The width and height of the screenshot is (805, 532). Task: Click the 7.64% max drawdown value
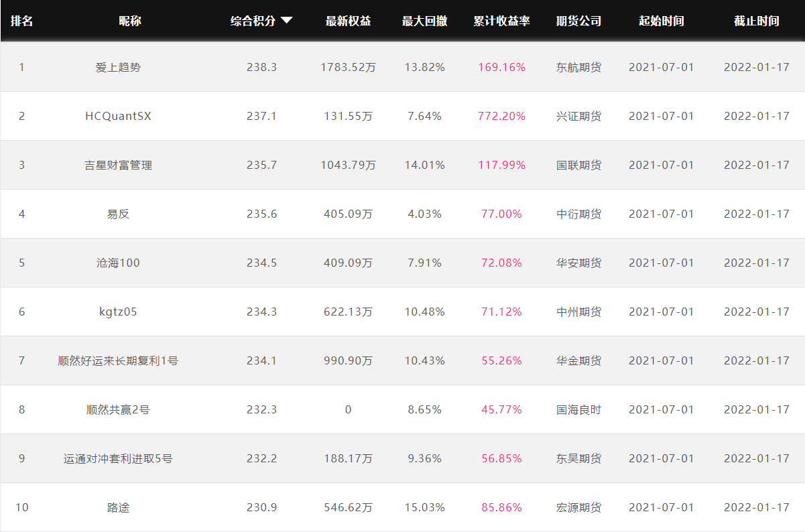[424, 116]
